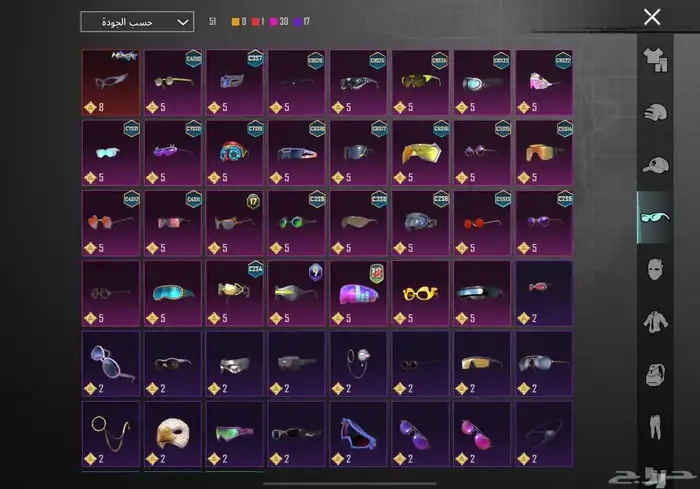Open the outfit sets category
700x489 pixels.
click(656, 60)
